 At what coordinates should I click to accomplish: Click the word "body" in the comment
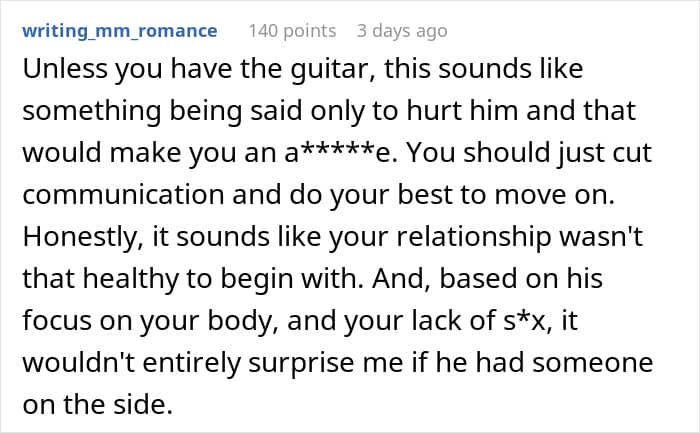coord(236,324)
